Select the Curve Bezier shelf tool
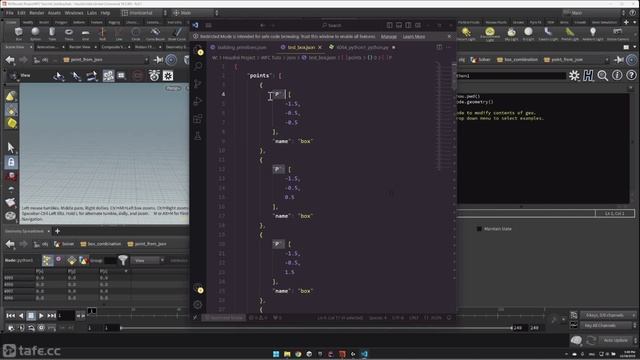Screen dimensions: 640x360 pos(155,33)
